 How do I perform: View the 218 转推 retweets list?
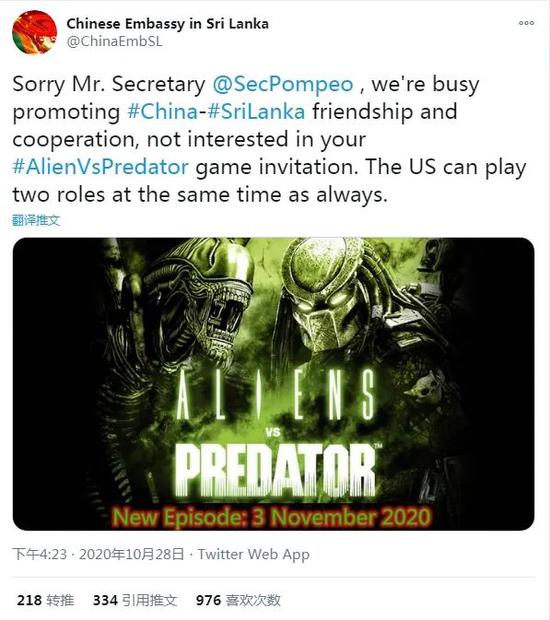(45, 600)
